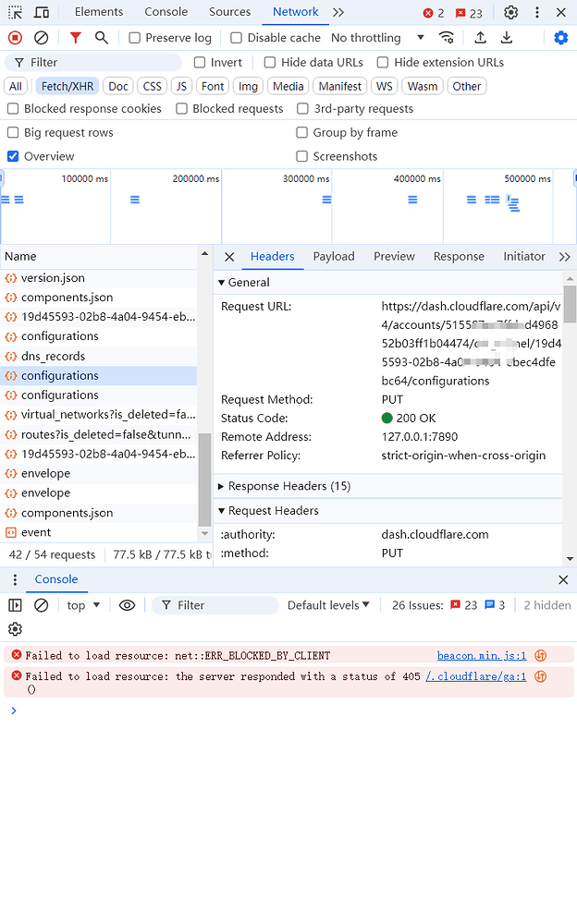Clear the network log
The height and width of the screenshot is (924, 577).
[x=41, y=38]
